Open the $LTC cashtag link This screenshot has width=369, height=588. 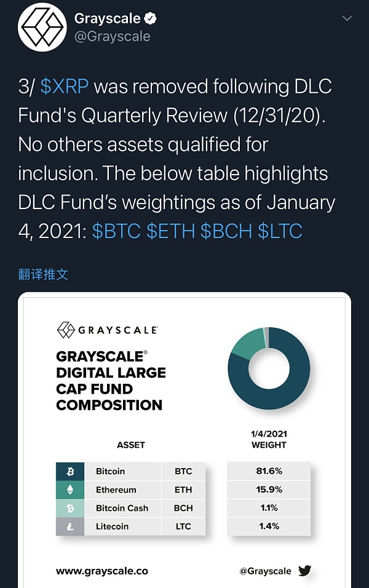click(280, 231)
